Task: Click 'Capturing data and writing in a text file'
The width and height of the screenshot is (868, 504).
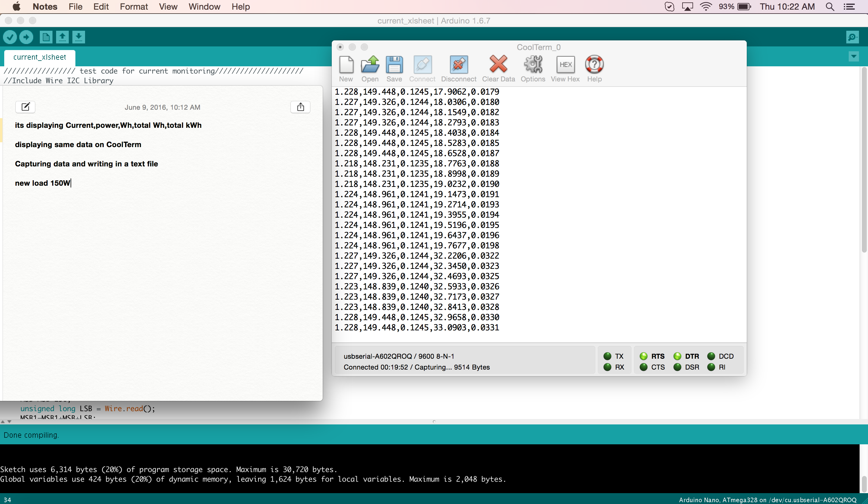Action: coord(87,164)
